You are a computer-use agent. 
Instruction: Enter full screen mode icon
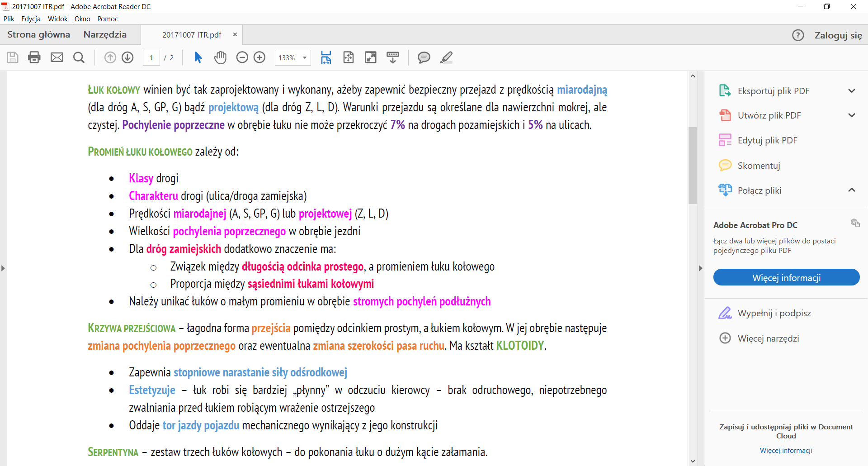(371, 57)
